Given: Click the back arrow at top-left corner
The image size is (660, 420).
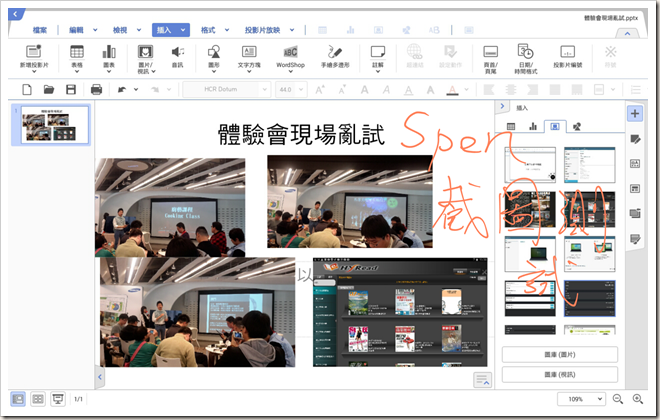Looking at the screenshot, I should 15,14.
